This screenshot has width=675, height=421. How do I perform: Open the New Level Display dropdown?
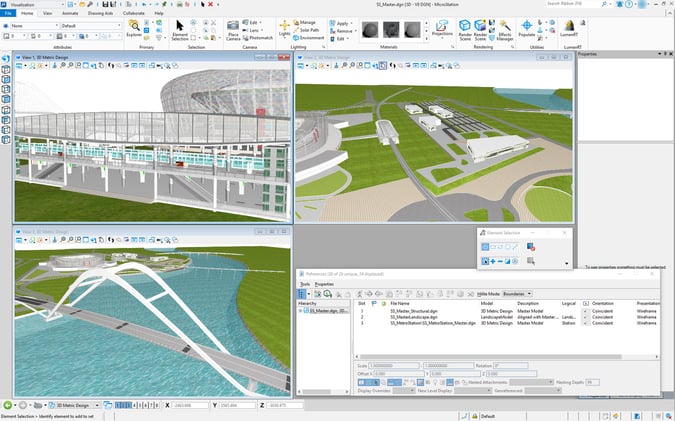[473, 390]
